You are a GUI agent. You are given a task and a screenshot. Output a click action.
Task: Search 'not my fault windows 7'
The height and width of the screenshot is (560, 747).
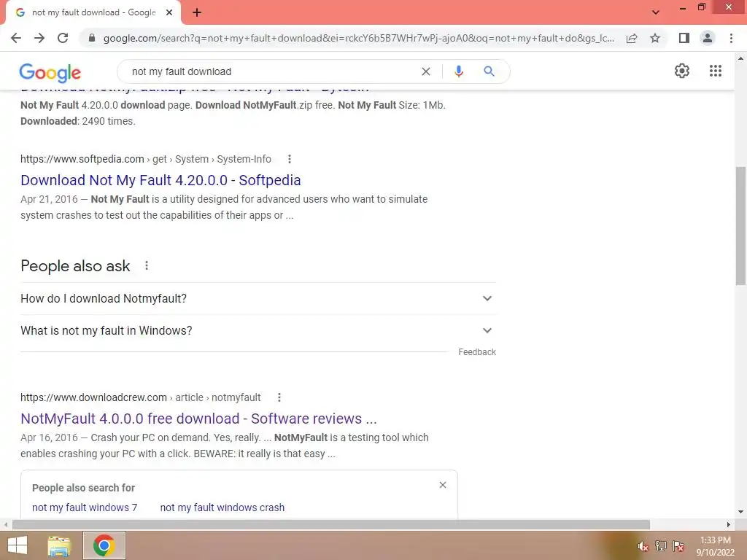pos(85,507)
